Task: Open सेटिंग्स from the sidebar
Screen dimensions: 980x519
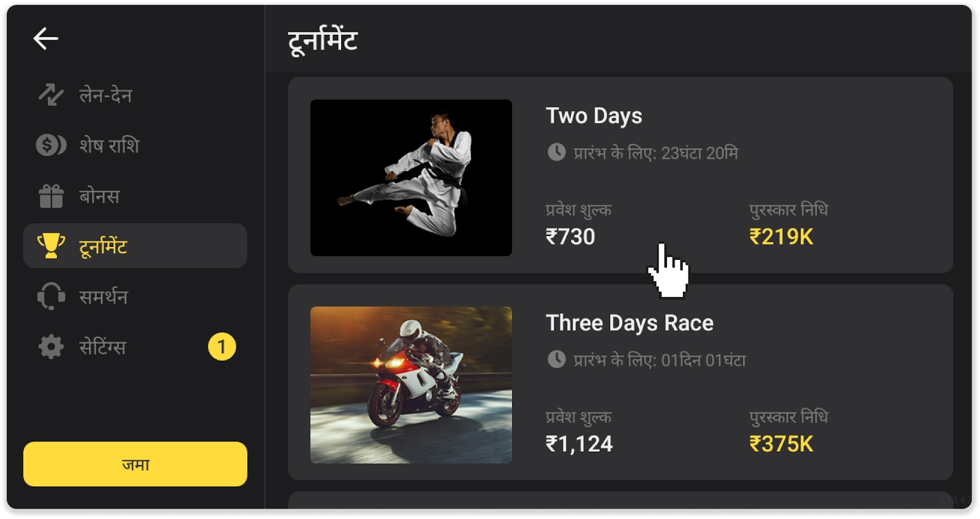Action: [x=135, y=347]
